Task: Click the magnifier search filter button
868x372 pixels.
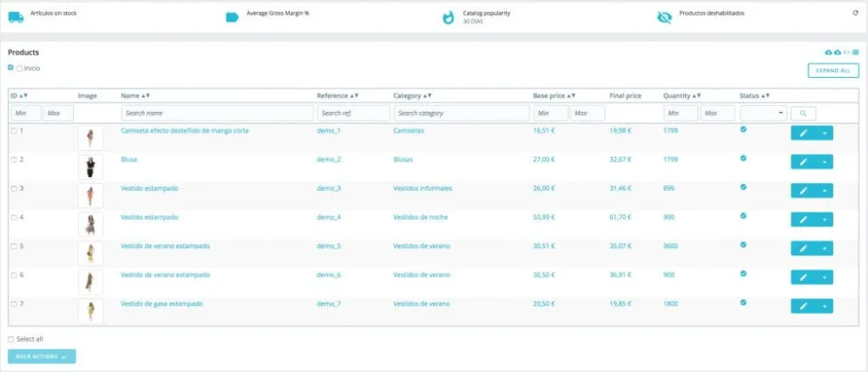Action: click(x=803, y=114)
